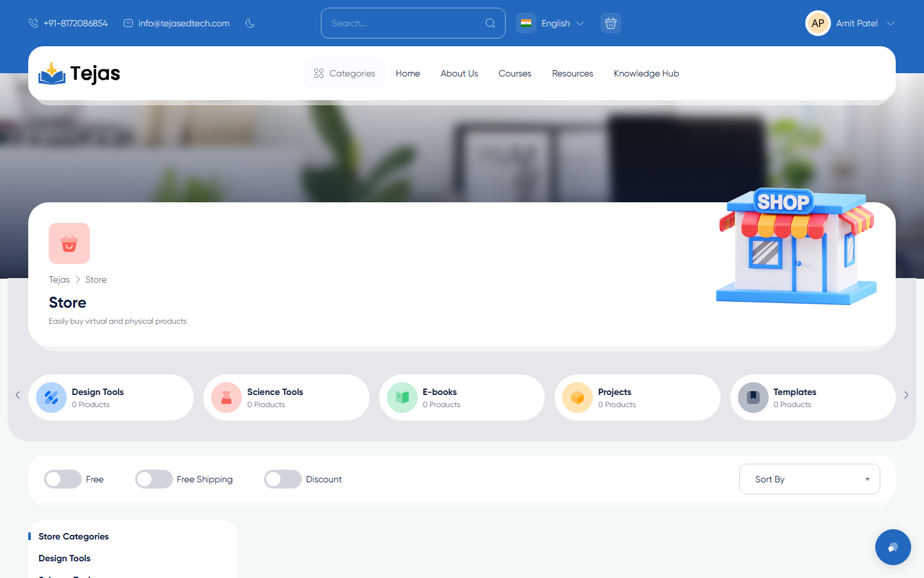This screenshot has height=578, width=924.
Task: Open the Sort By dropdown
Action: coord(810,479)
